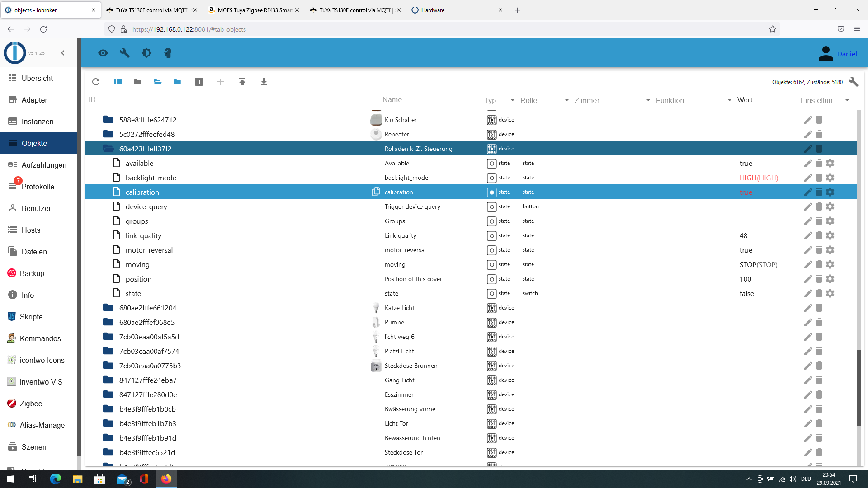Click the refresh objects tree icon
Viewport: 868px width, 488px height.
point(96,82)
